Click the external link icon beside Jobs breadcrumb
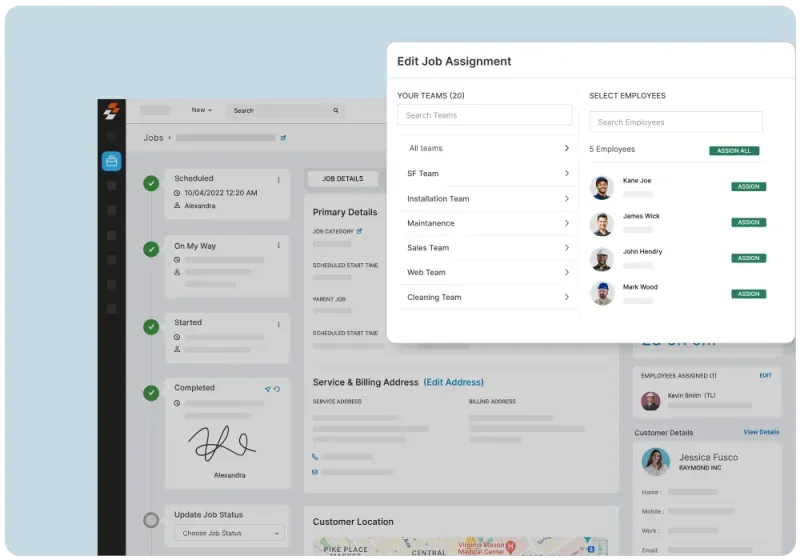 click(x=283, y=138)
